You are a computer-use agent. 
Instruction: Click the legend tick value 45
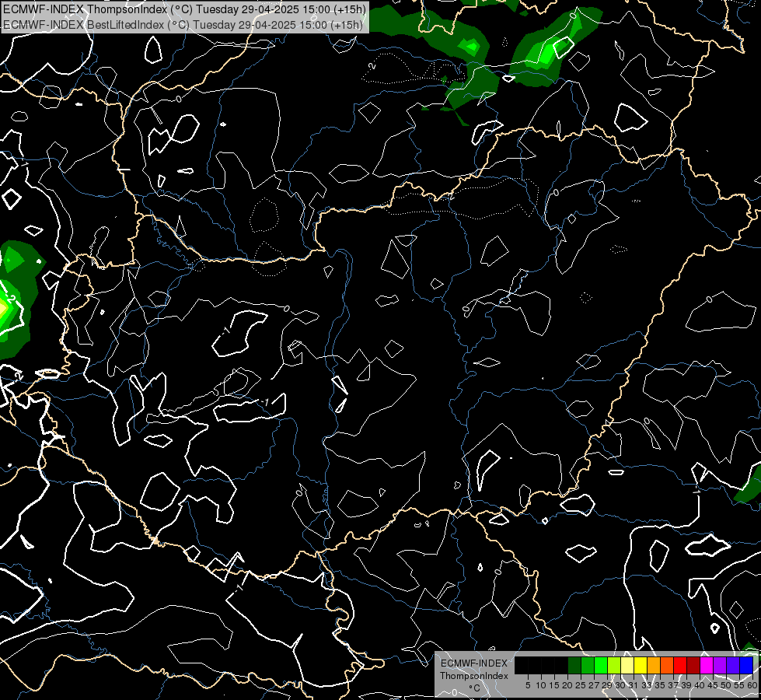[x=713, y=685]
